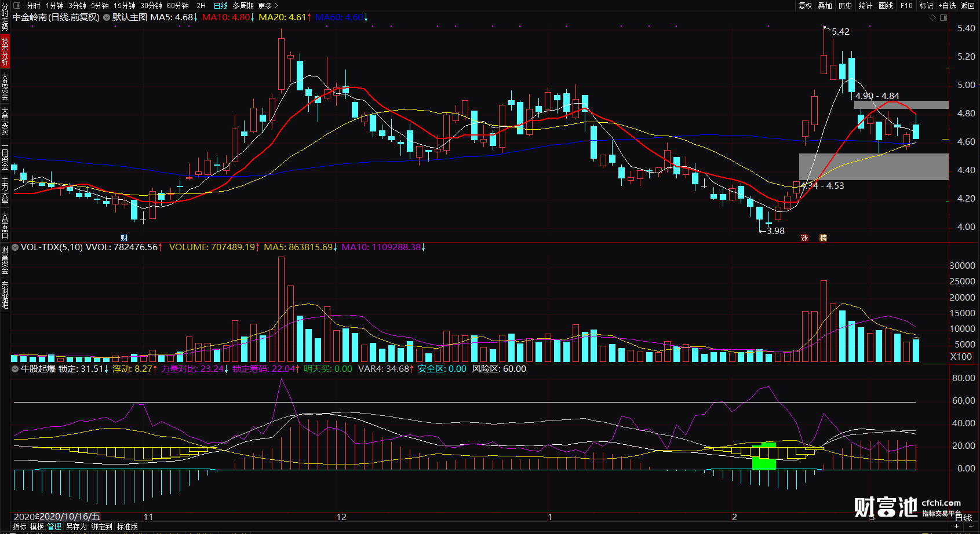980x534 pixels.
Task: Click MA20: 4.61 legend value
Action: pos(285,17)
